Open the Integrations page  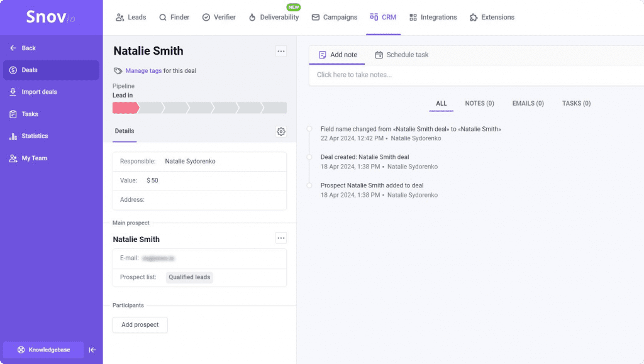(x=433, y=17)
